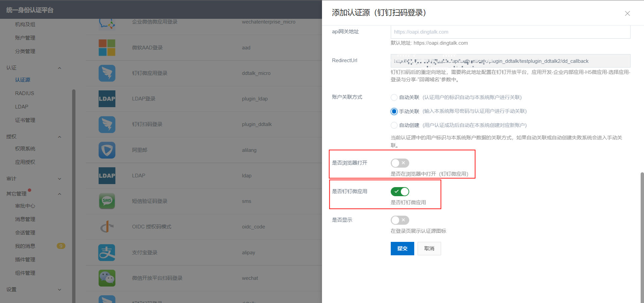Click the LDAP logo in the ldap row
The width and height of the screenshot is (644, 303).
click(107, 176)
